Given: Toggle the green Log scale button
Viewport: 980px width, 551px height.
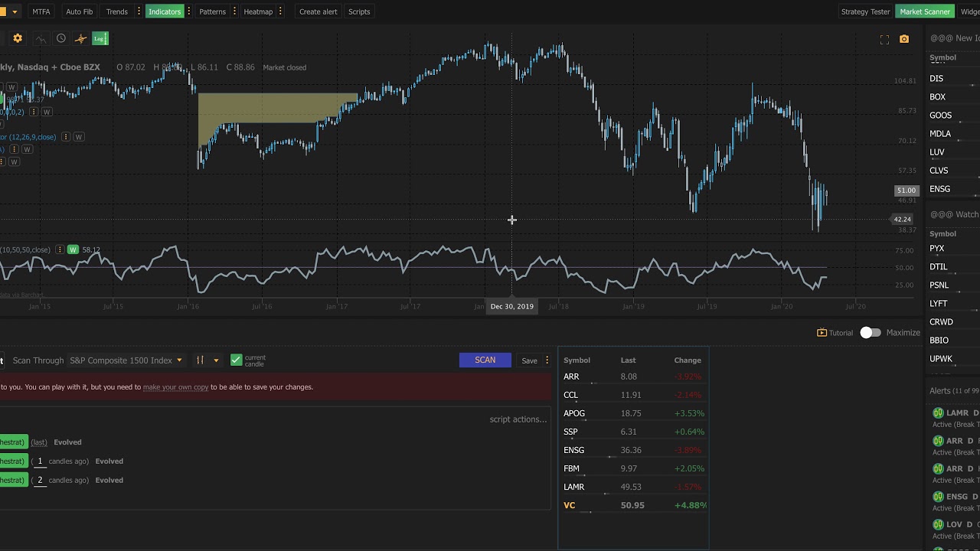Looking at the screenshot, I should (100, 38).
